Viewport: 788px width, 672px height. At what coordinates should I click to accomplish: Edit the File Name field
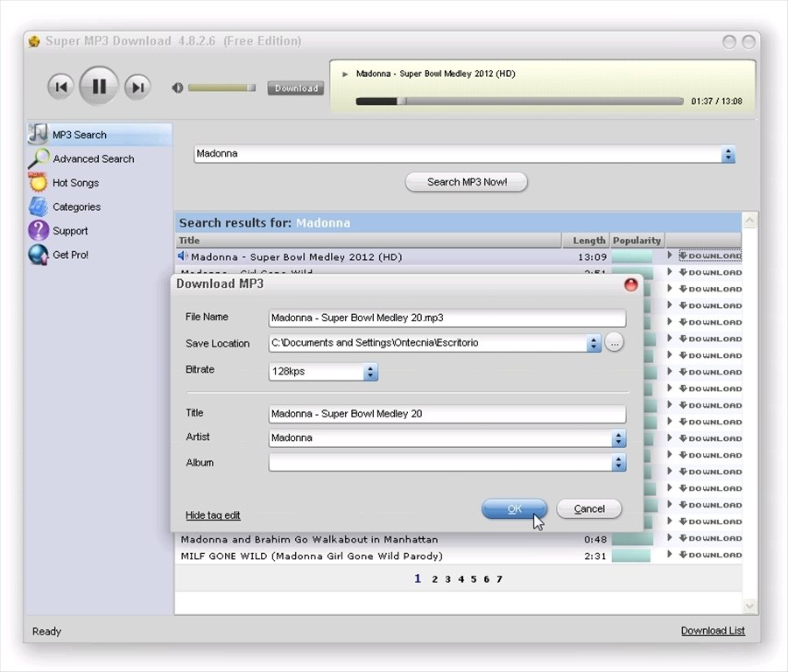447,318
